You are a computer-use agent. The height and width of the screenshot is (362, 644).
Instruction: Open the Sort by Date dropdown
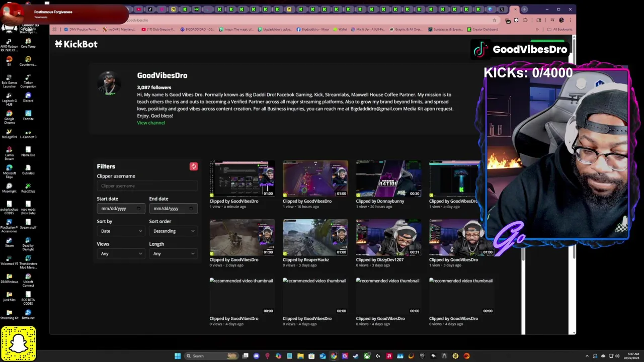coord(121,231)
